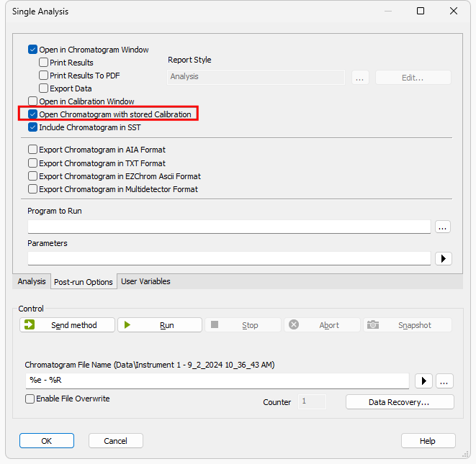Open the Data Recovery dialog

(x=400, y=402)
